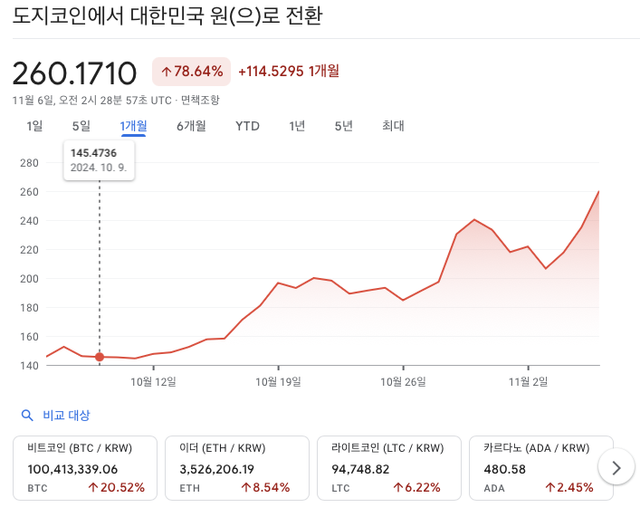Select the 5일 time range tab

[81, 126]
